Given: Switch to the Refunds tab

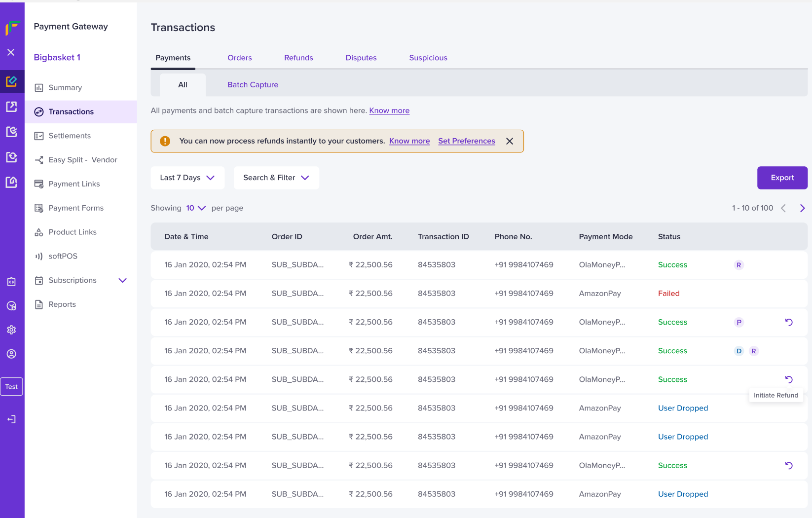Looking at the screenshot, I should click(298, 58).
